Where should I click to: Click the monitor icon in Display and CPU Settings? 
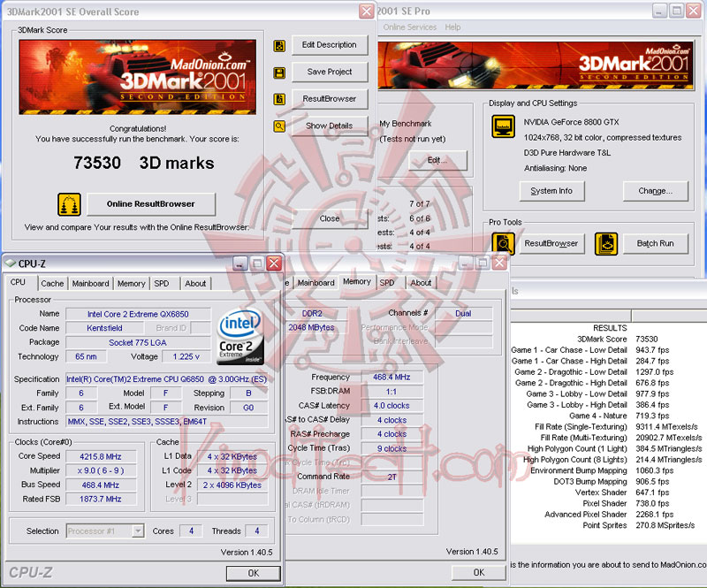click(x=503, y=126)
